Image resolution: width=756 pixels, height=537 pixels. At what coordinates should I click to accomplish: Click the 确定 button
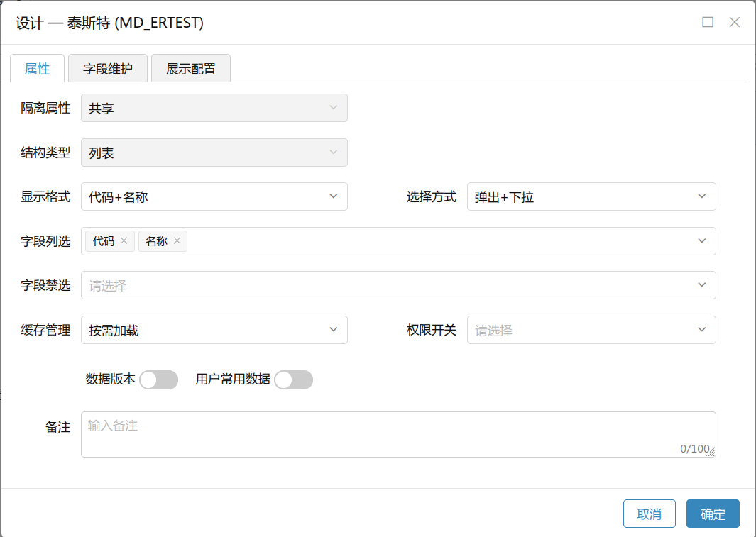coord(713,514)
